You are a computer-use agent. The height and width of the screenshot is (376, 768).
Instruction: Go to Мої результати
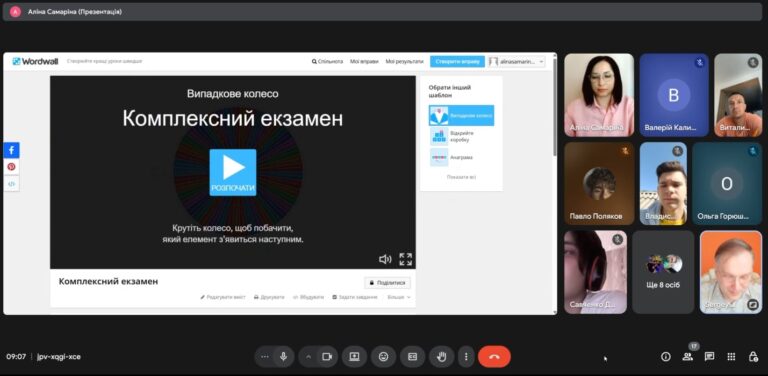[x=404, y=62]
